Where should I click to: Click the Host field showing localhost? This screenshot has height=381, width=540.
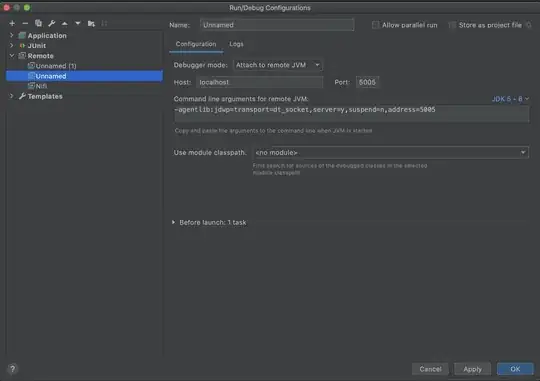coord(260,82)
